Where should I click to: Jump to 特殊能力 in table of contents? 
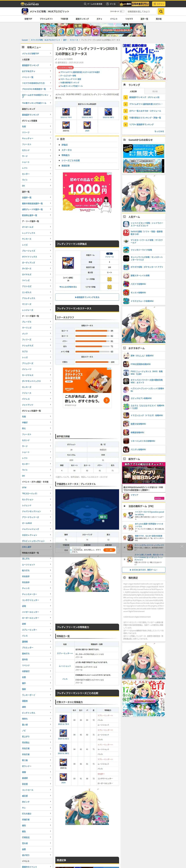pyautogui.click(x=66, y=155)
